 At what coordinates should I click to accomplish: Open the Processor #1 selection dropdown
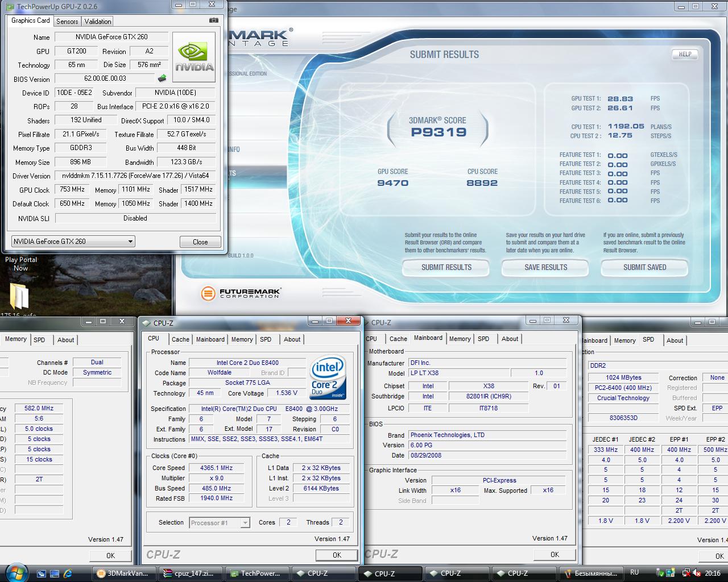[x=220, y=523]
